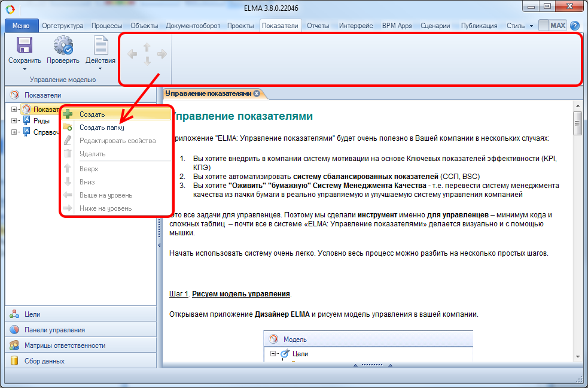Collapse the left panel via splitter arrow
Image resolution: width=588 pixels, height=388 pixels.
(x=159, y=245)
